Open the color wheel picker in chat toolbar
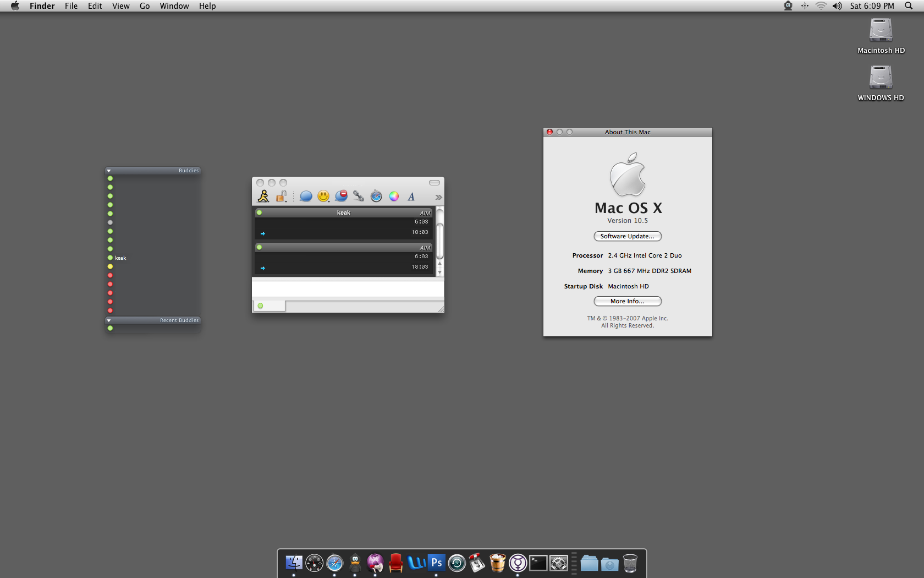The image size is (924, 578). pos(394,197)
